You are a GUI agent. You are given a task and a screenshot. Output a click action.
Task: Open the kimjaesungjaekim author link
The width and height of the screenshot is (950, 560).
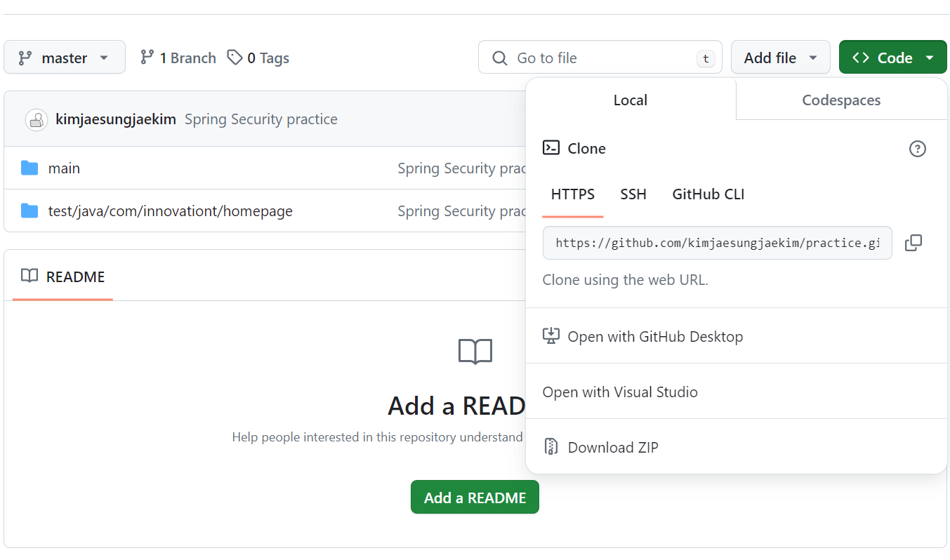coord(116,119)
